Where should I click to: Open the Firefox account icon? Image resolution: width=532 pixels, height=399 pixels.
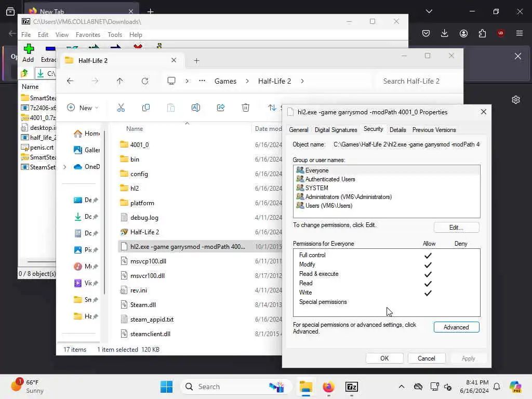[463, 33]
